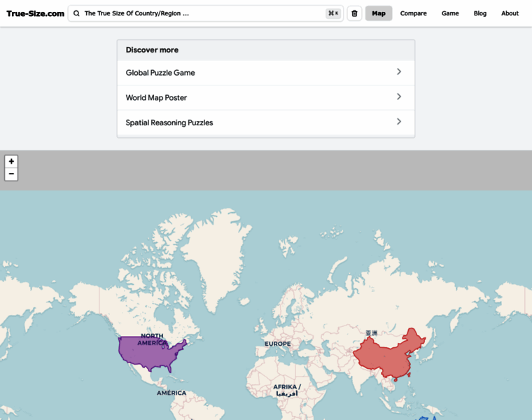Open the About page
The height and width of the screenshot is (420, 532).
click(x=510, y=13)
